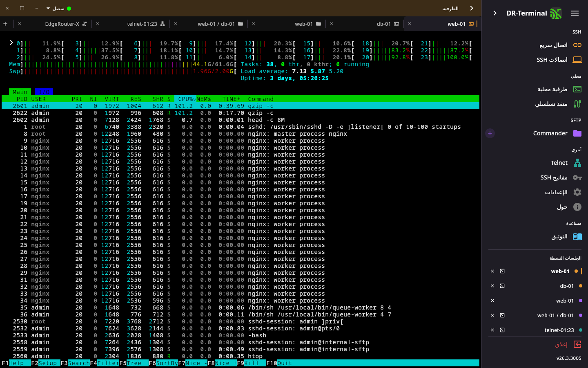The width and height of the screenshot is (588, 368).
Task: Select process 2622 gzip -c row
Action: point(241,113)
